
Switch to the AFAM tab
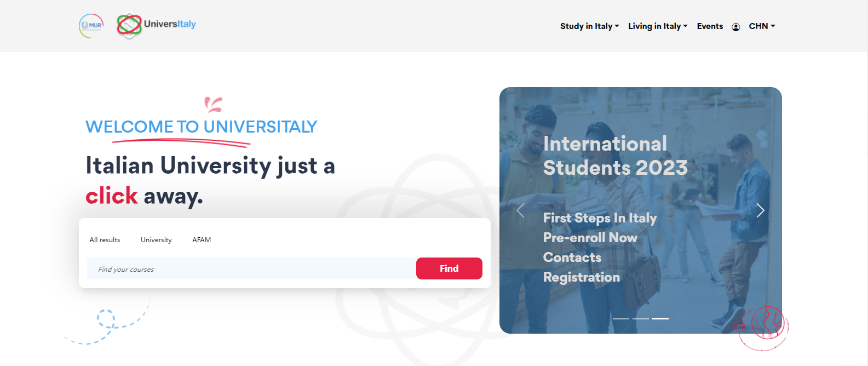(x=202, y=240)
